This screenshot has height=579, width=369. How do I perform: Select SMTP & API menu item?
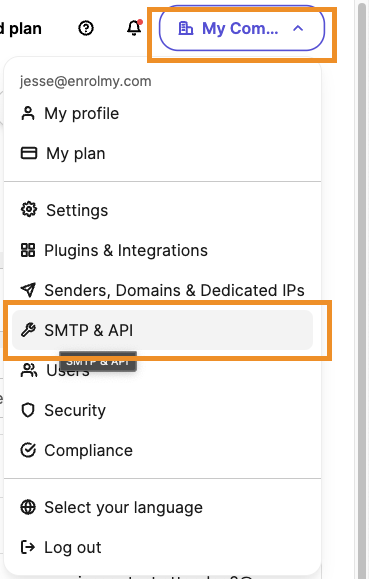(x=163, y=330)
